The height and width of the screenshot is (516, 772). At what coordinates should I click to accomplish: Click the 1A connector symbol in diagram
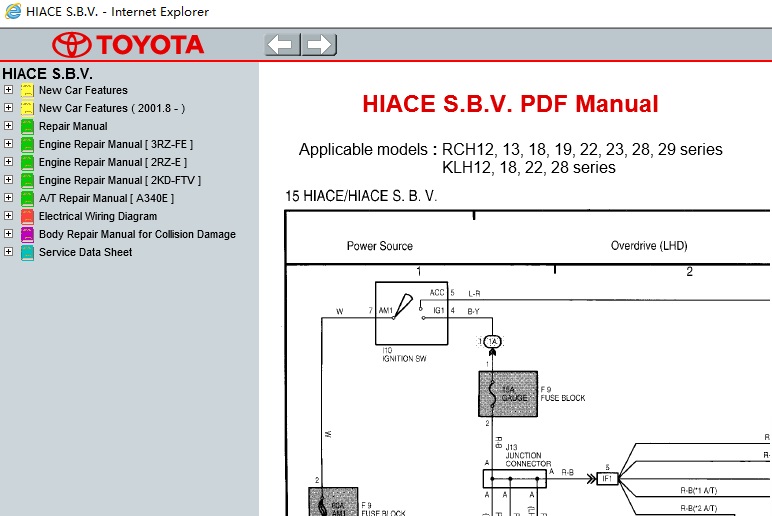[493, 341]
